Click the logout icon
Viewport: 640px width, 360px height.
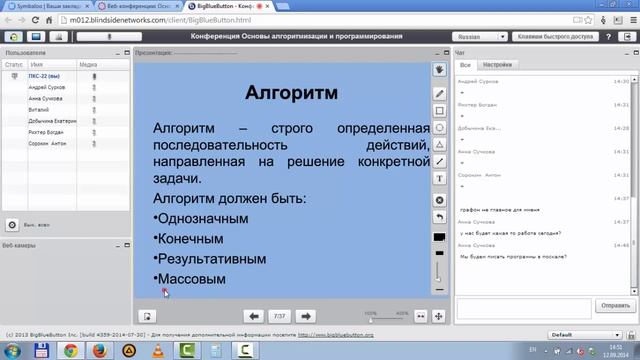[628, 37]
